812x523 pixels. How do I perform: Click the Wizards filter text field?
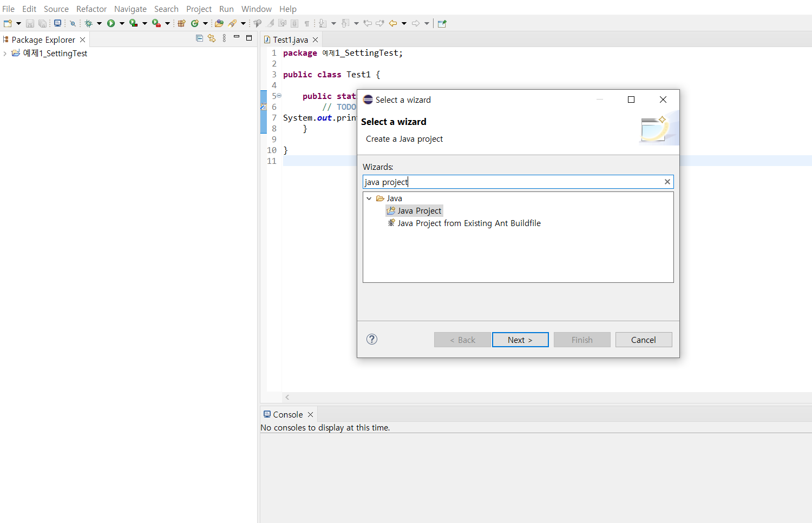518,182
